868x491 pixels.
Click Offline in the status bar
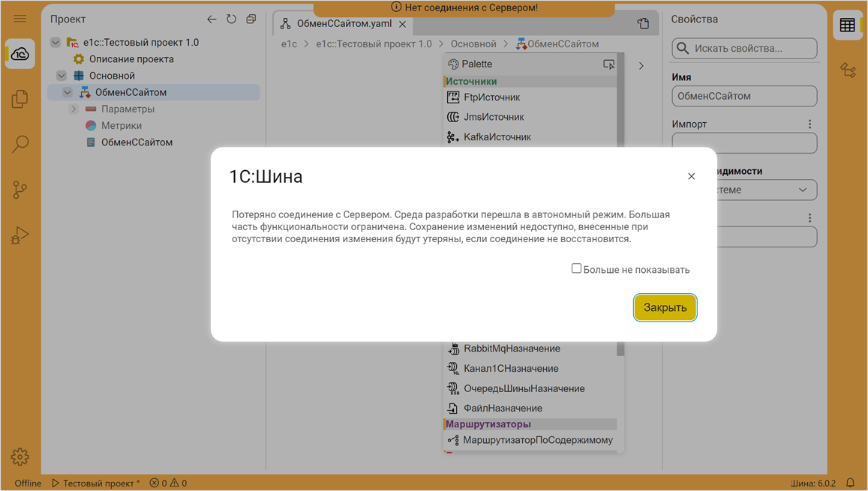(27, 483)
